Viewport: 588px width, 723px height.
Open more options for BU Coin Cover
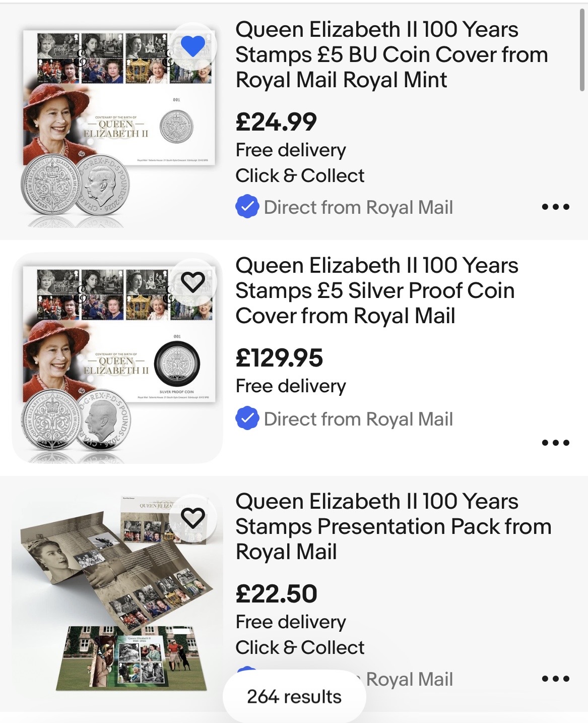pyautogui.click(x=555, y=207)
